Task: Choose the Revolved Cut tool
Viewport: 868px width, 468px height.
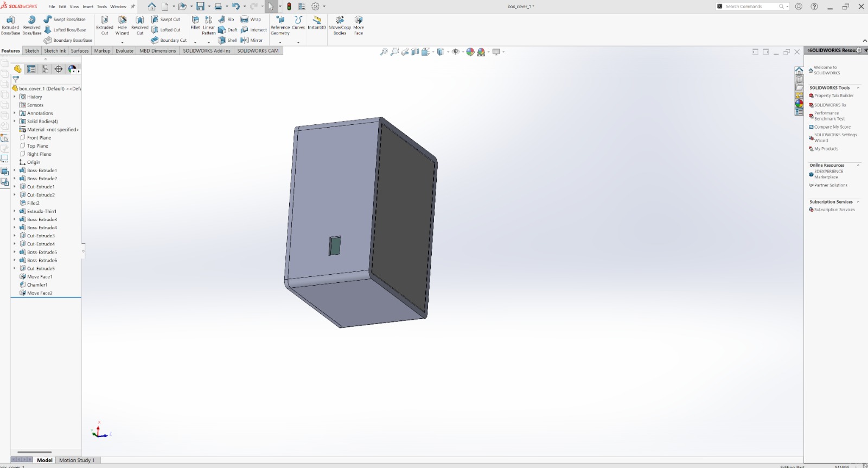Action: tap(139, 26)
